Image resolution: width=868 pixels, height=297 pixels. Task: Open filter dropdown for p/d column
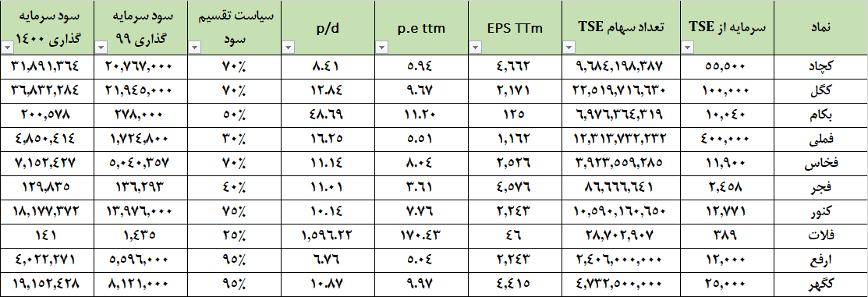288,48
